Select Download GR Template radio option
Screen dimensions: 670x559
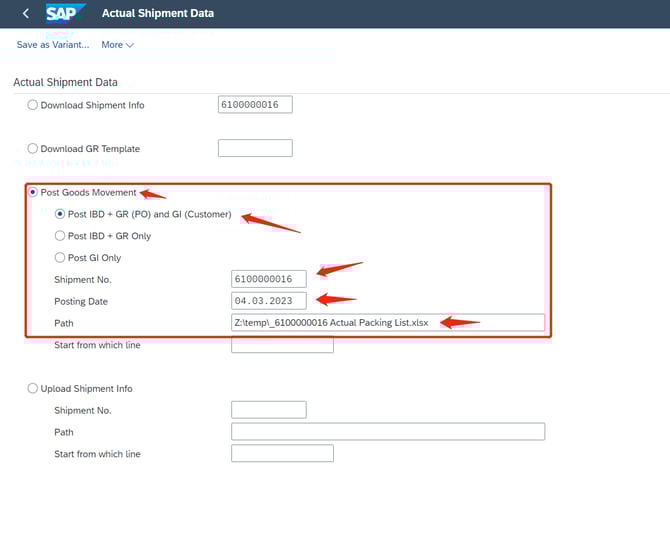[33, 149]
